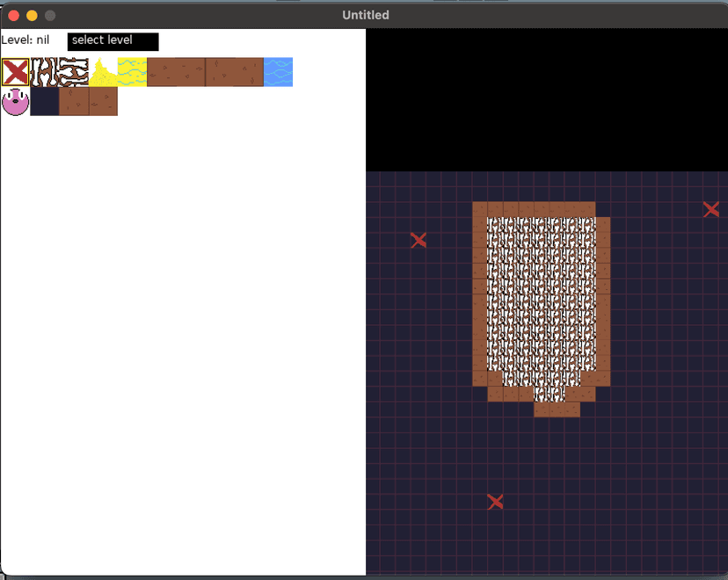Pick the horizontal bones tile in palette
This screenshot has height=580, width=728.
73,72
